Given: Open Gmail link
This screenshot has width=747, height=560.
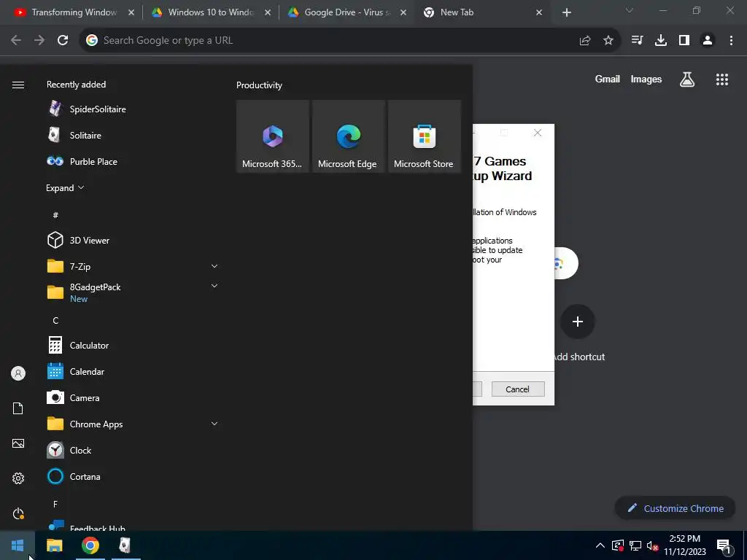Looking at the screenshot, I should tap(608, 79).
